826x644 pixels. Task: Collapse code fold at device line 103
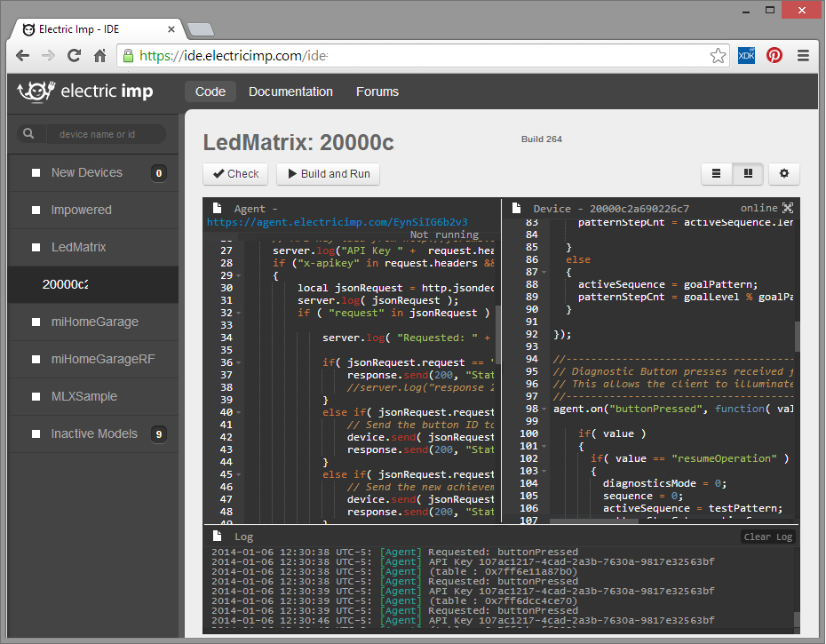[544, 471]
